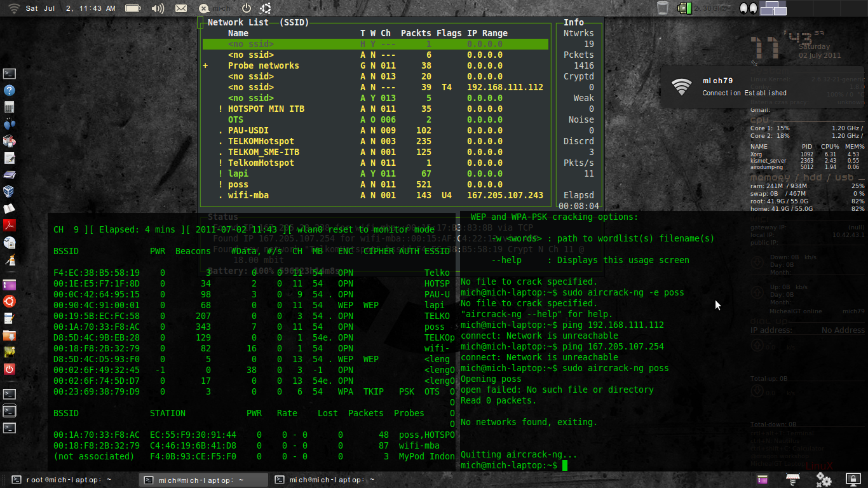Open the mail envelope indicator

pos(181,8)
